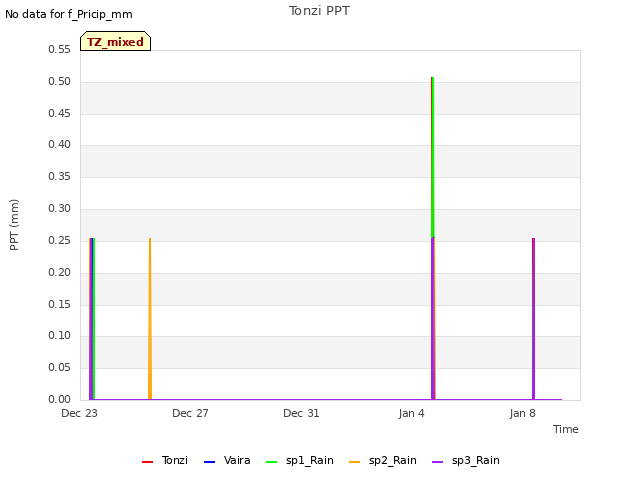Toggle the sp1_Rain legend entry
The height and width of the screenshot is (480, 640).
[300, 461]
